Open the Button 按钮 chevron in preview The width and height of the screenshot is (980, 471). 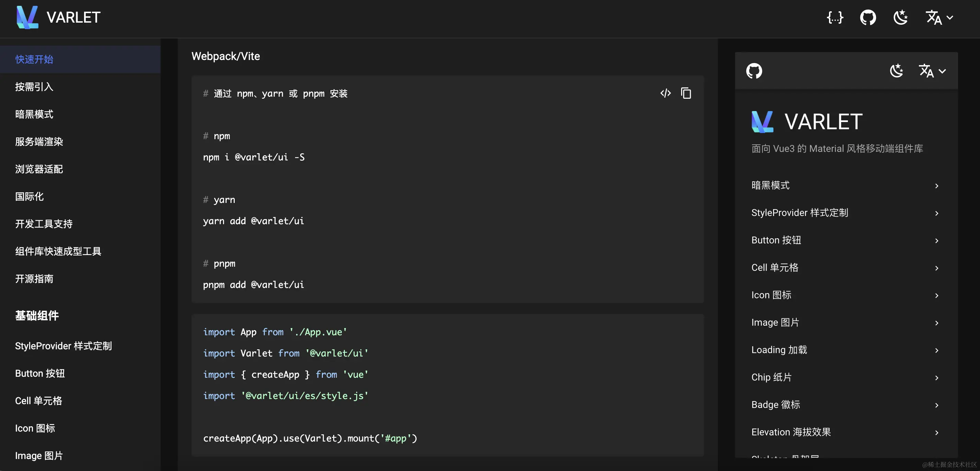point(937,241)
